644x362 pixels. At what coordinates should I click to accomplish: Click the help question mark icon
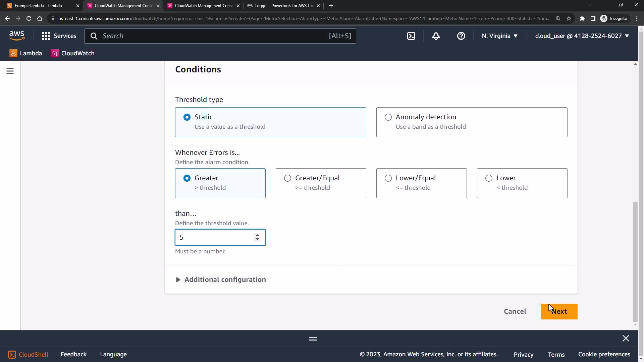[461, 36]
